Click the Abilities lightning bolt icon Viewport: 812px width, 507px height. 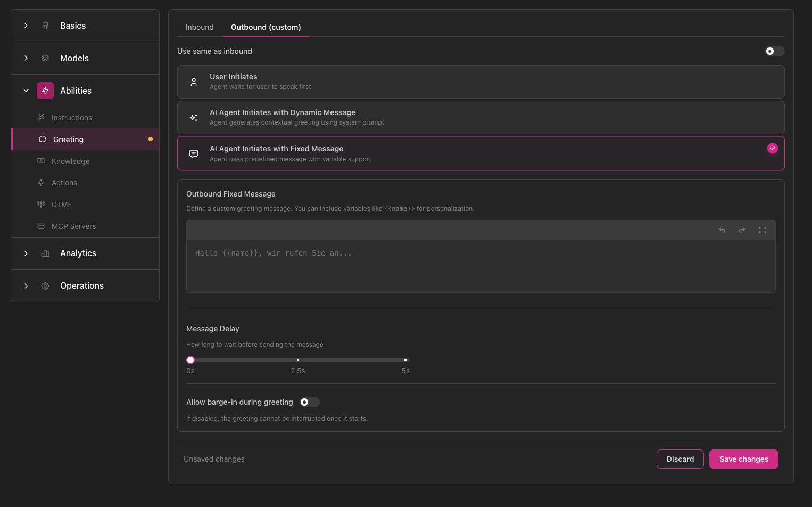(x=45, y=91)
